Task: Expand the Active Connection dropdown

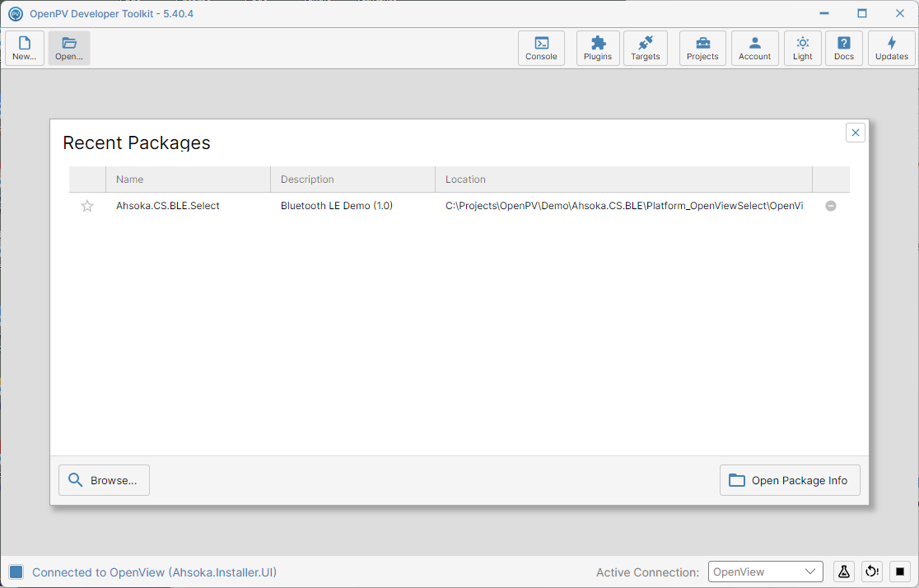Action: (x=766, y=572)
